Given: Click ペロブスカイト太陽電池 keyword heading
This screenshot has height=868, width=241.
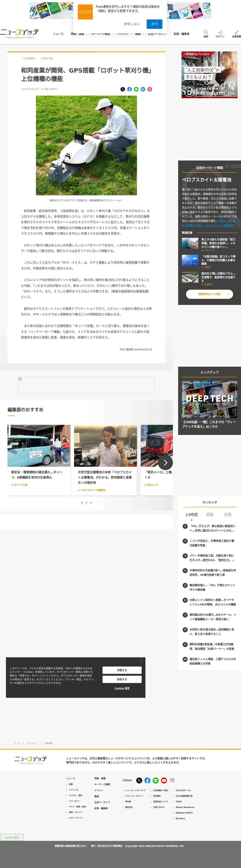Looking at the screenshot, I should pyautogui.click(x=207, y=180).
